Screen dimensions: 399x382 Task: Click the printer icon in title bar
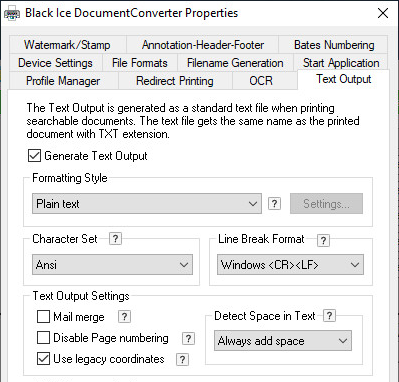click(12, 14)
